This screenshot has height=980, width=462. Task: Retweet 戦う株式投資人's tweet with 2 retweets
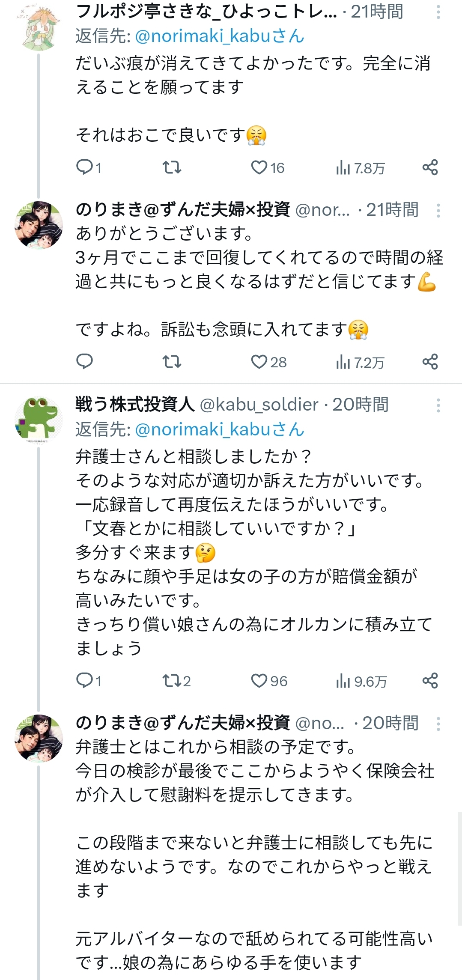[x=172, y=681]
